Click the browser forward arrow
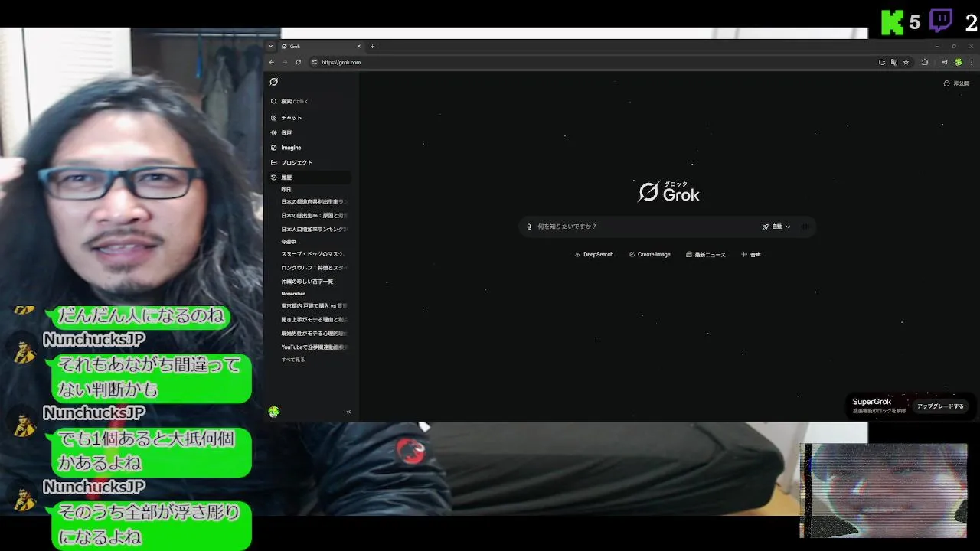Viewport: 980px width, 551px height. 285,62
